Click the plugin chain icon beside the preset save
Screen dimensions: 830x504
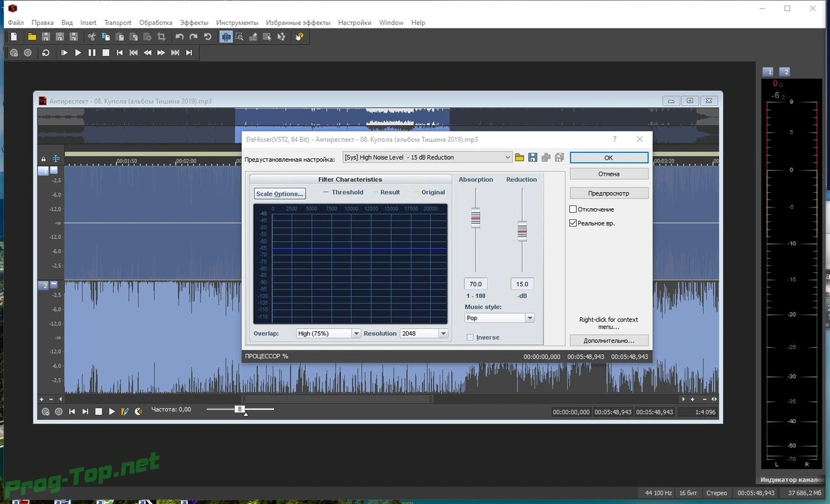(546, 158)
